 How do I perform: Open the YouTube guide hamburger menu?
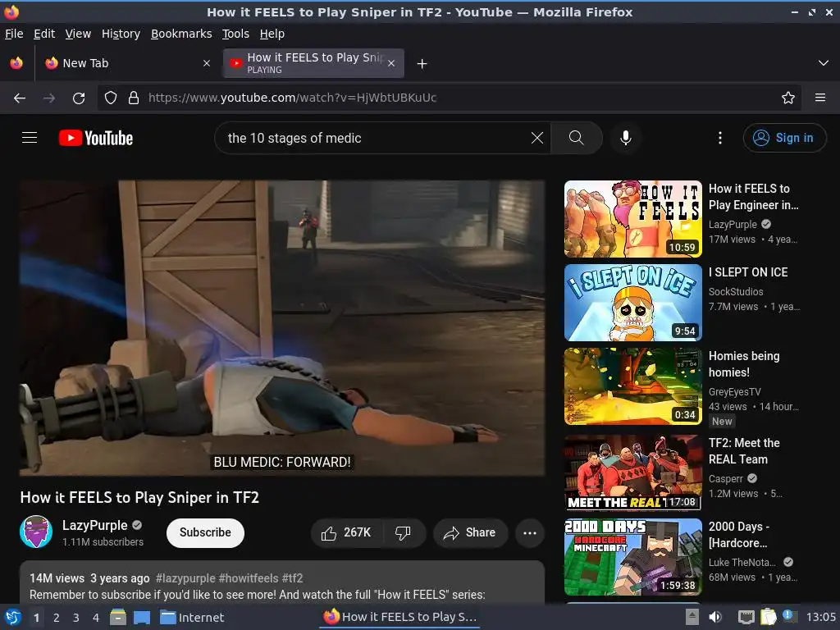(x=30, y=138)
